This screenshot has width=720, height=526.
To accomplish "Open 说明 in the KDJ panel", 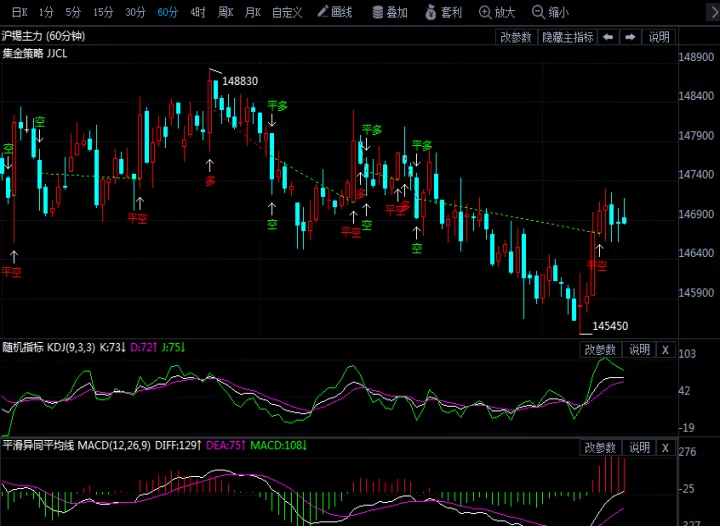I will pos(639,350).
